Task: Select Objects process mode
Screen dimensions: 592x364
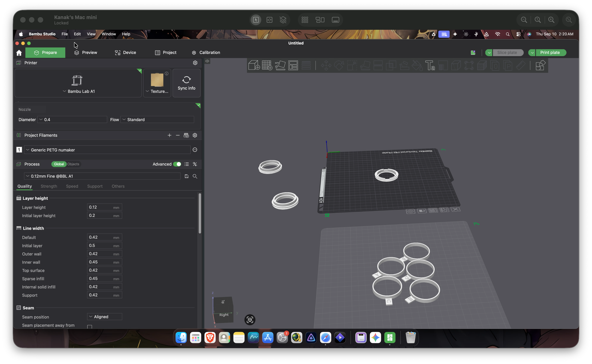Action: [x=73, y=164]
